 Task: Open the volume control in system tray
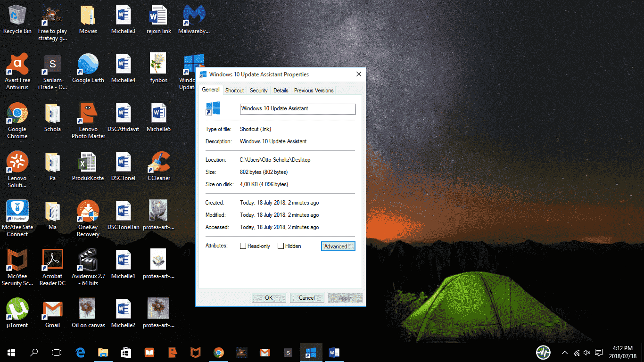point(587,353)
